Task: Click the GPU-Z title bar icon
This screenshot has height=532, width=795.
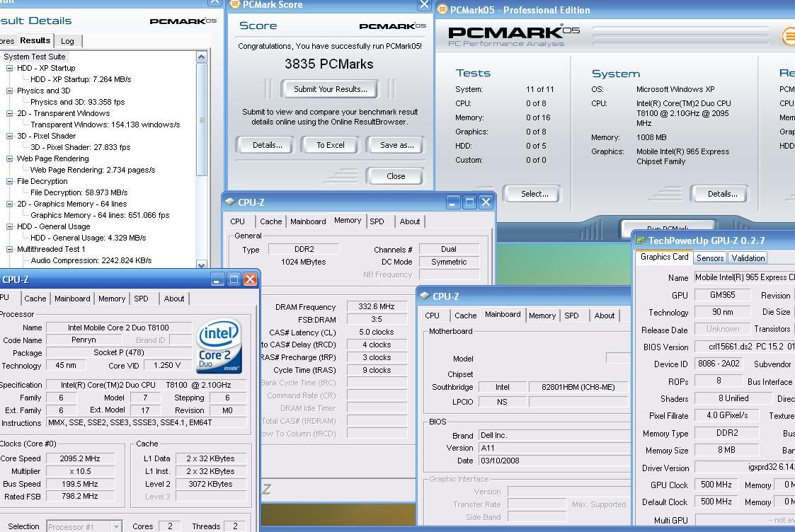Action: tap(641, 240)
